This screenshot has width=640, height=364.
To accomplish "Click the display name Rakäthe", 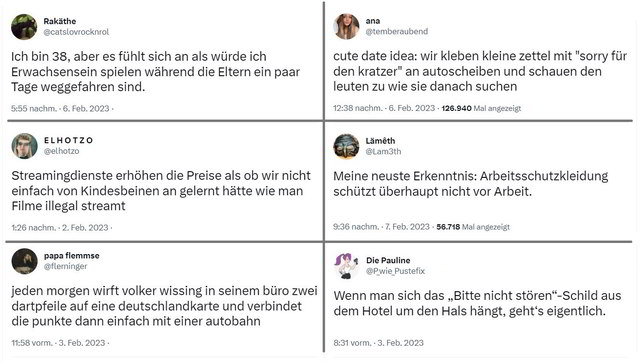I will click(x=60, y=21).
